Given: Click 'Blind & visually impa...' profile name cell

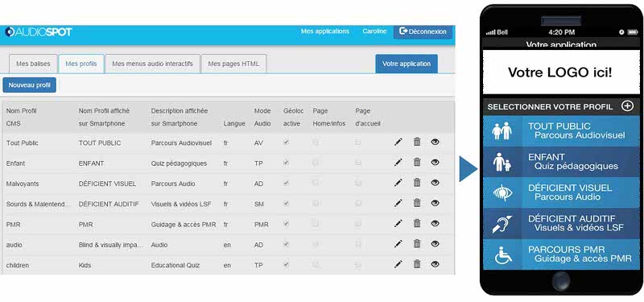Looking at the screenshot, I should (x=111, y=245).
